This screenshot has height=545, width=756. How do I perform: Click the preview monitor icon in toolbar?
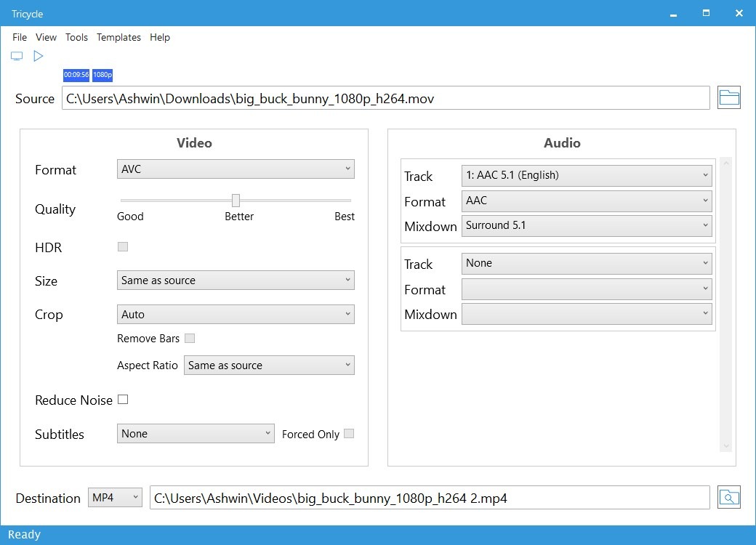tap(17, 56)
